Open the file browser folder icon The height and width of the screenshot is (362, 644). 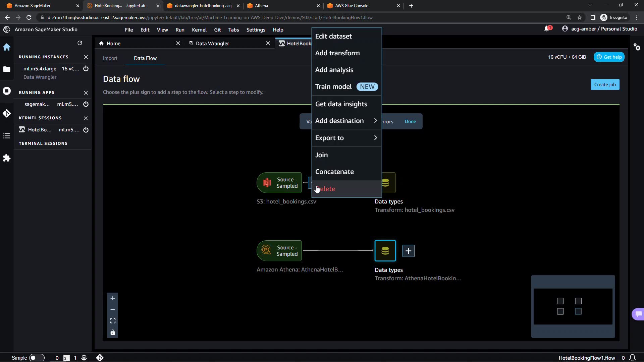pos(7,69)
